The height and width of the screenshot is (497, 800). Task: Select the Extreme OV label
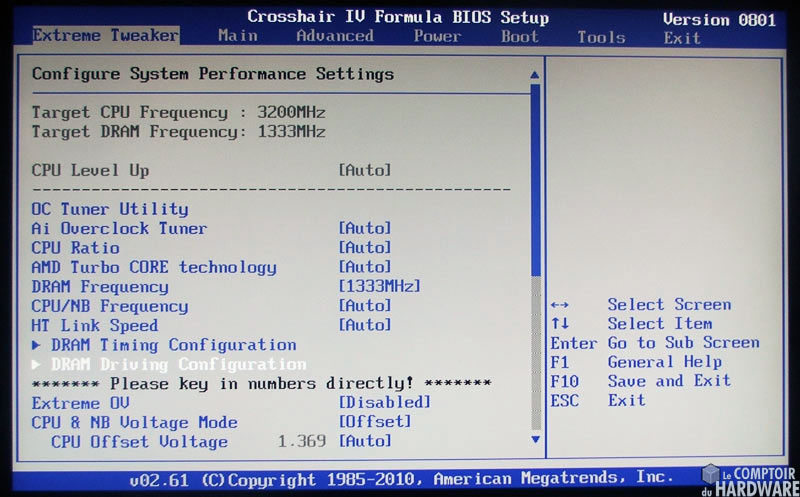[81, 403]
